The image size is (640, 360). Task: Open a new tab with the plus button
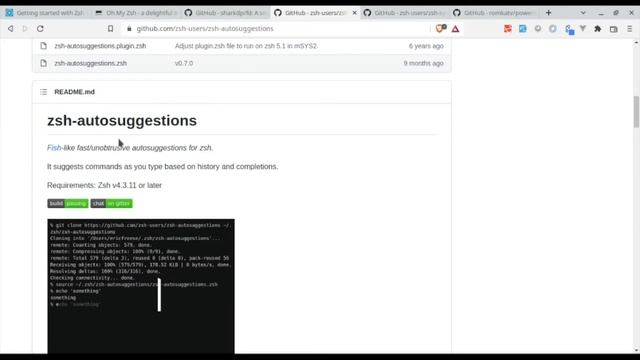(x=548, y=13)
